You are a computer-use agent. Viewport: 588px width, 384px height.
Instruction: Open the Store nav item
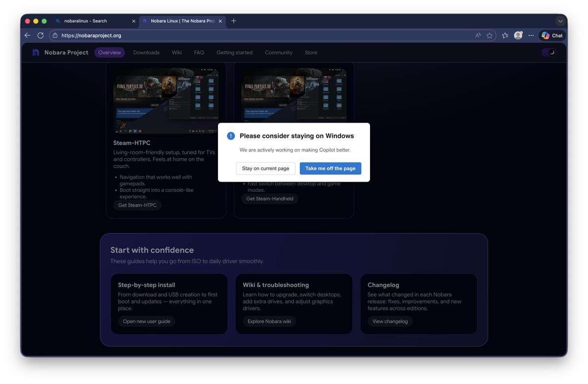pos(311,52)
